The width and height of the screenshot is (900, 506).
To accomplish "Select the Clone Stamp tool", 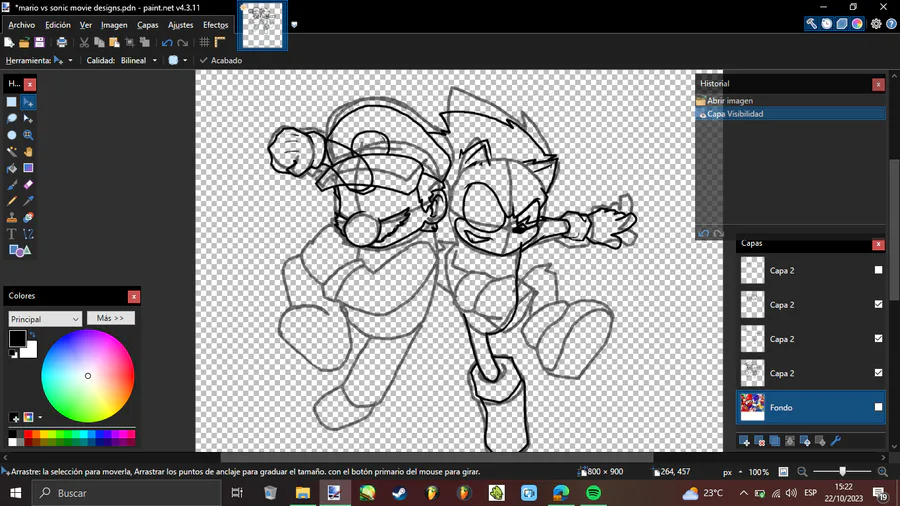I will tap(11, 217).
